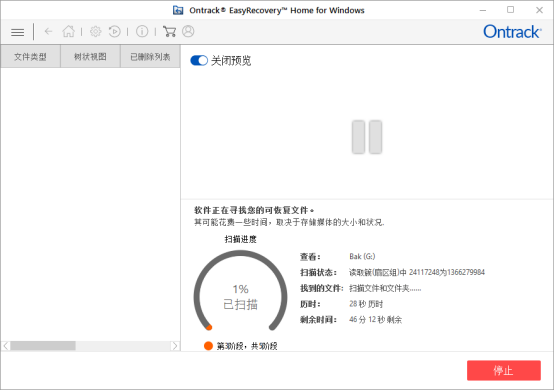Click the 'Bak (G:)' drive text
Image resolution: width=554 pixels, height=390 pixels.
click(x=362, y=256)
